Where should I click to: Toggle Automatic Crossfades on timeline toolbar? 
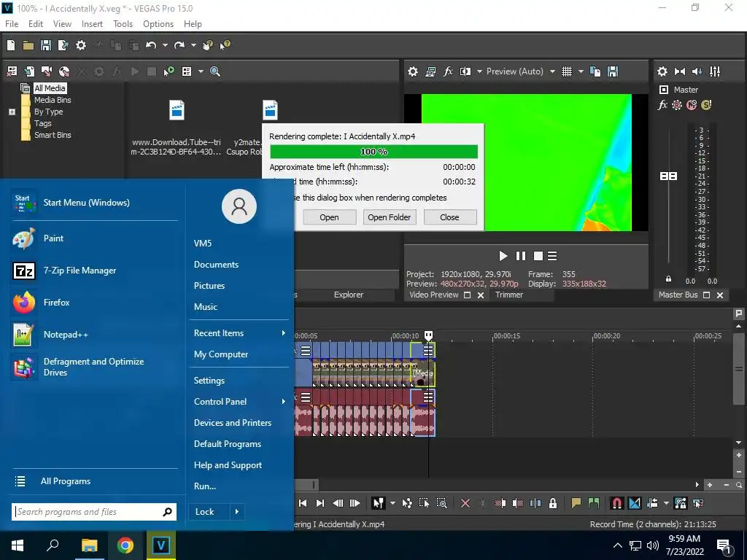(x=635, y=503)
